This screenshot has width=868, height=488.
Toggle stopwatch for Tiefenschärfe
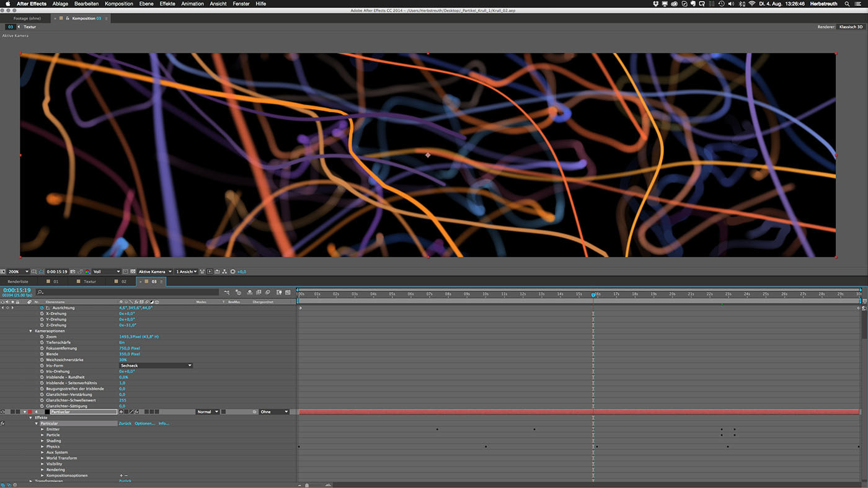point(42,342)
